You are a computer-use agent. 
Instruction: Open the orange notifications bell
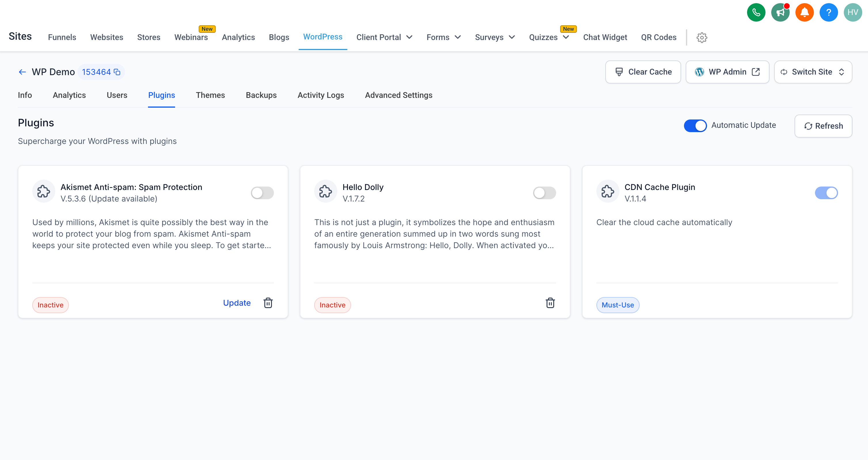point(804,12)
